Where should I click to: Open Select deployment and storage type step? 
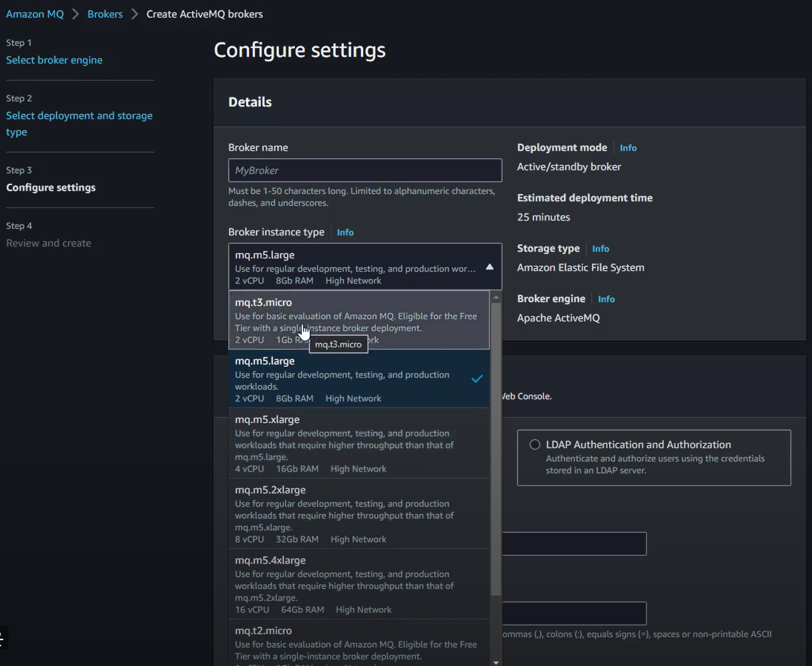[x=79, y=124]
